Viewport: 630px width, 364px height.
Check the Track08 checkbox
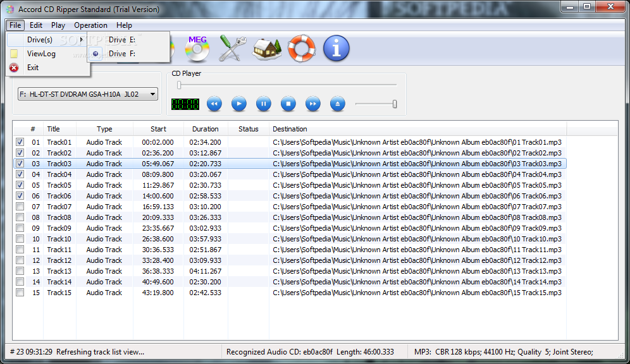20,217
